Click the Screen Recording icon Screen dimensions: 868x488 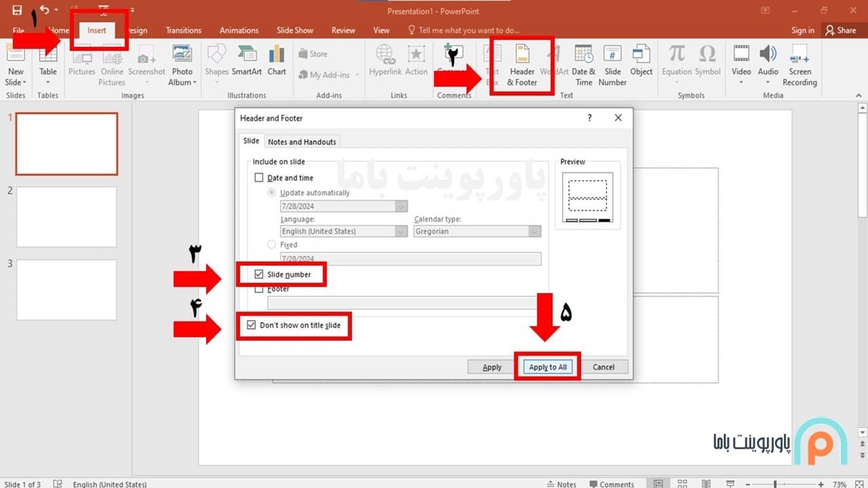[800, 66]
